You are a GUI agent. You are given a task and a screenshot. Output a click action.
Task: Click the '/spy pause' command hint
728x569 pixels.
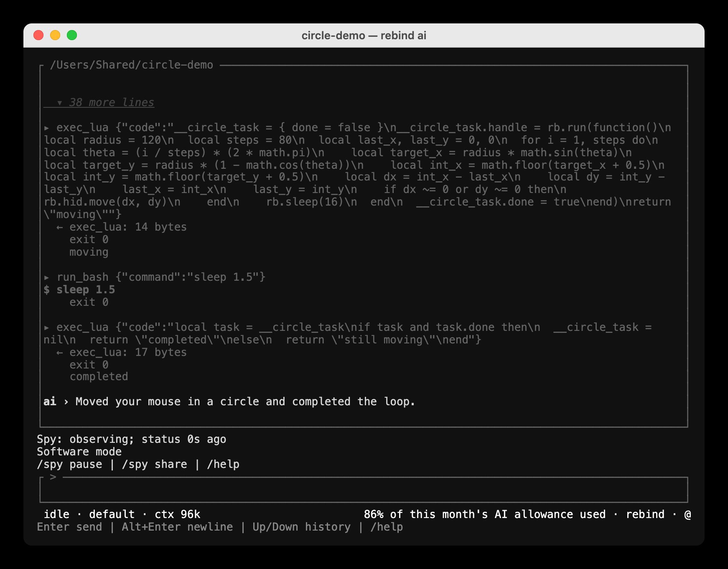tap(69, 464)
